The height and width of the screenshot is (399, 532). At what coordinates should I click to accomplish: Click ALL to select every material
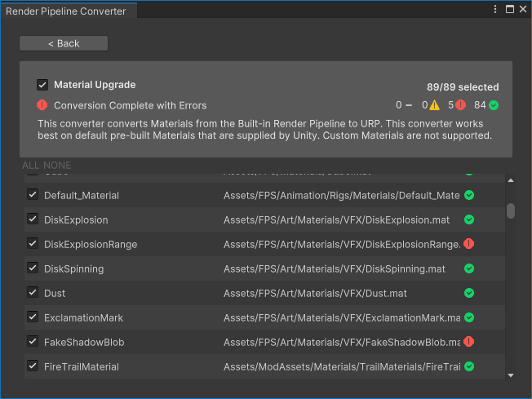pyautogui.click(x=30, y=166)
